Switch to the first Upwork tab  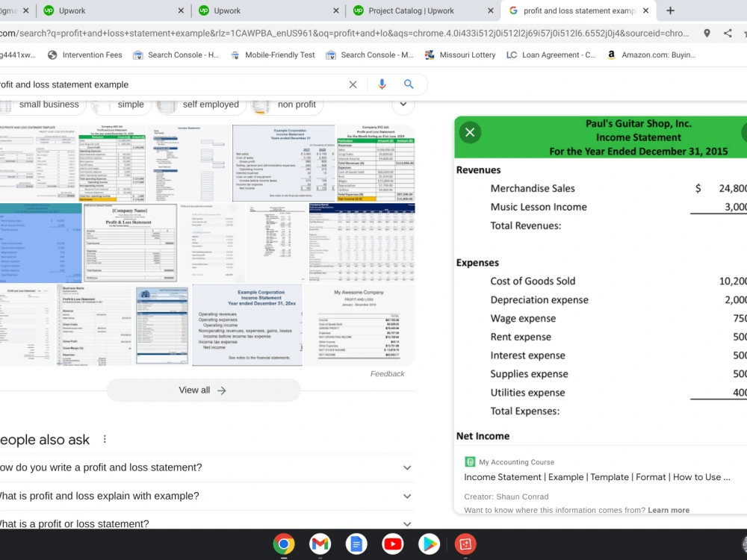[x=113, y=10]
